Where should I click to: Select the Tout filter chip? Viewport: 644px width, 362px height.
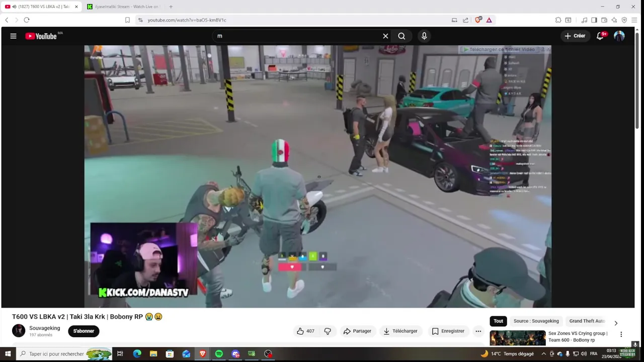click(x=498, y=321)
